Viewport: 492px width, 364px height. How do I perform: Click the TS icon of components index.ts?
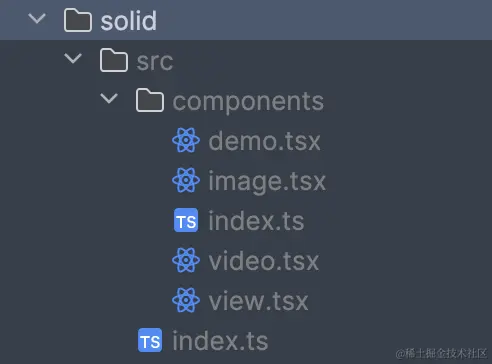186,220
